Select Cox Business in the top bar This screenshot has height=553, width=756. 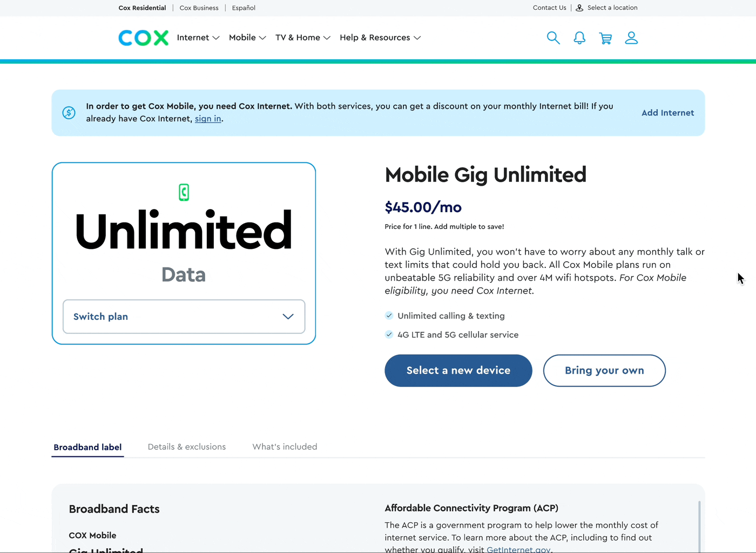pos(199,8)
